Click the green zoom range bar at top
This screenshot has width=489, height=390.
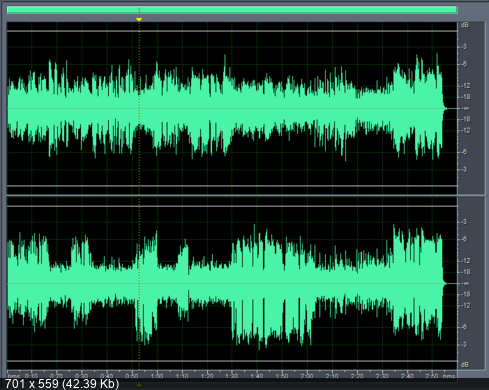pyautogui.click(x=232, y=10)
